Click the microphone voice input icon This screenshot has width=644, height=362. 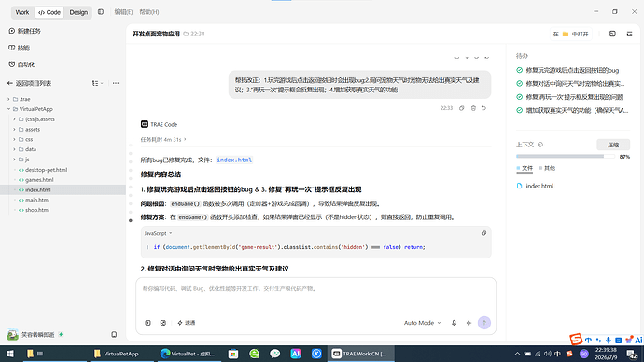pyautogui.click(x=454, y=323)
